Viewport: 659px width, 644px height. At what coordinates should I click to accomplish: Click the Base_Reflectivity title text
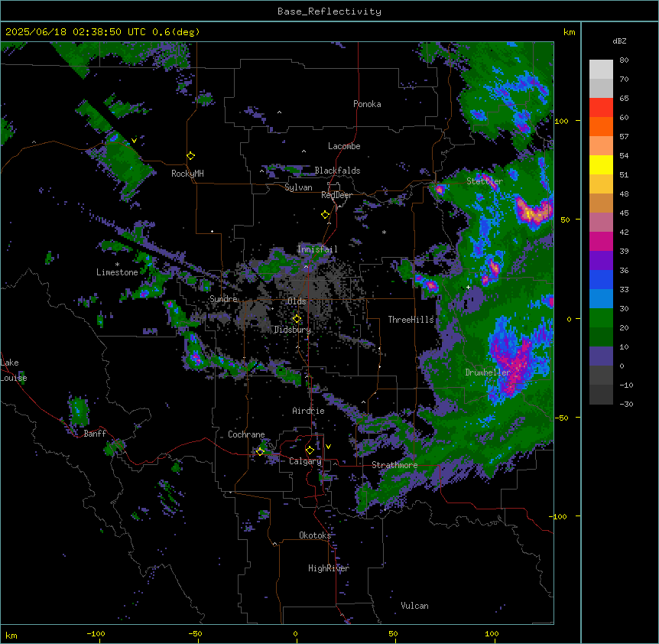click(329, 11)
